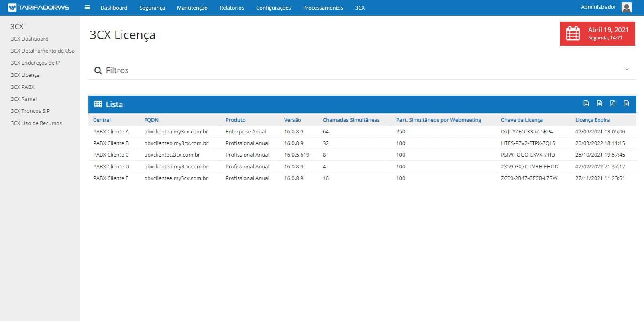Screen dimensions: 644x321
Task: Open the Administrador user avatar
Action: click(626, 7)
